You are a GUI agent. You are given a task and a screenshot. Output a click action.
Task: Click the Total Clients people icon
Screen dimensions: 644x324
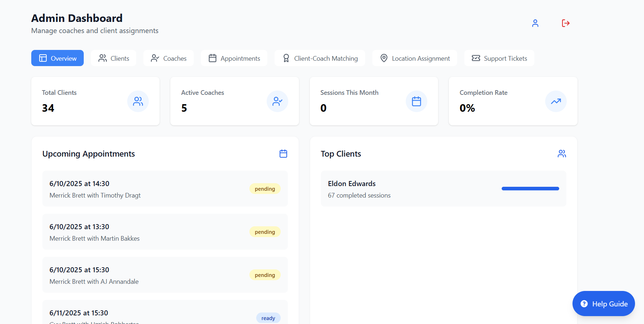coord(138,101)
